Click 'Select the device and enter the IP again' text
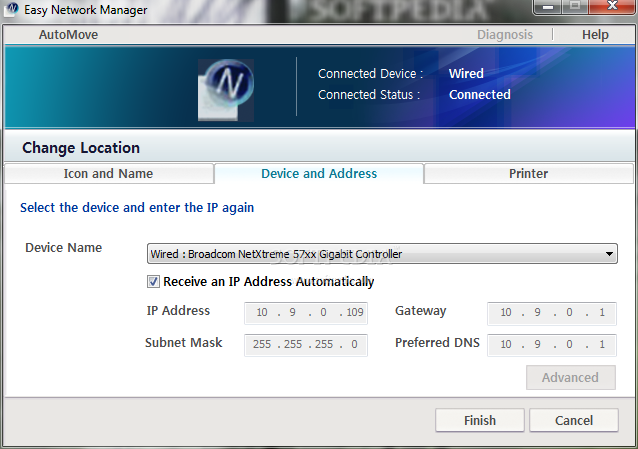This screenshot has width=638, height=449. [x=137, y=208]
